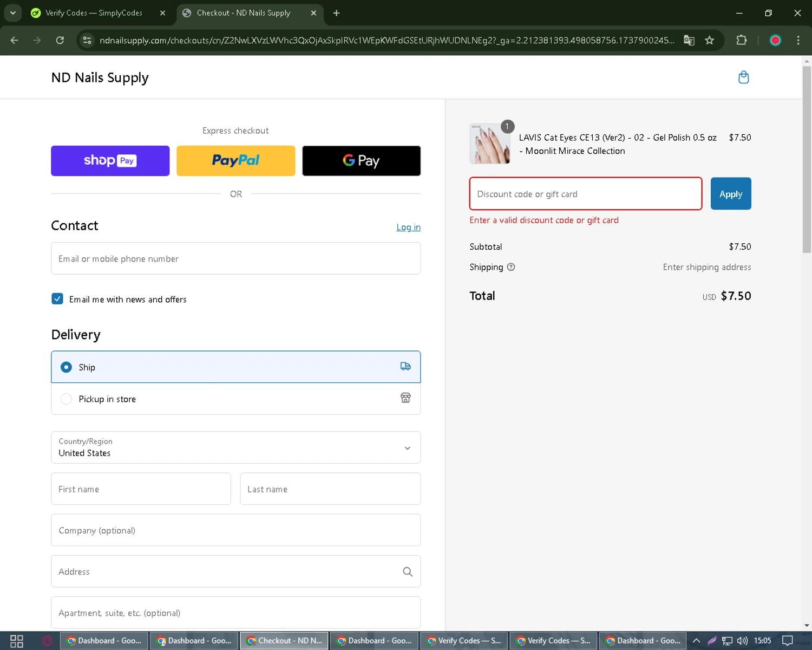Focus the Company (optional) field
Image resolution: width=812 pixels, height=650 pixels.
point(235,530)
